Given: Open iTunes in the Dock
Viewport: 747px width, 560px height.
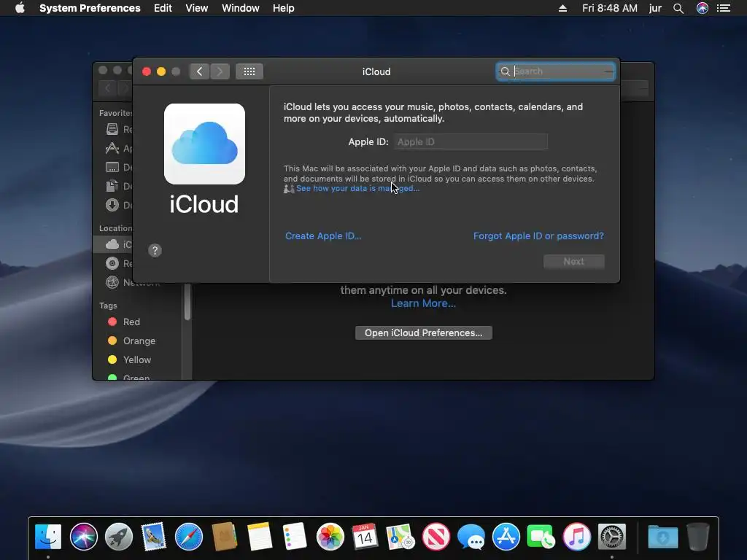Looking at the screenshot, I should click(576, 537).
